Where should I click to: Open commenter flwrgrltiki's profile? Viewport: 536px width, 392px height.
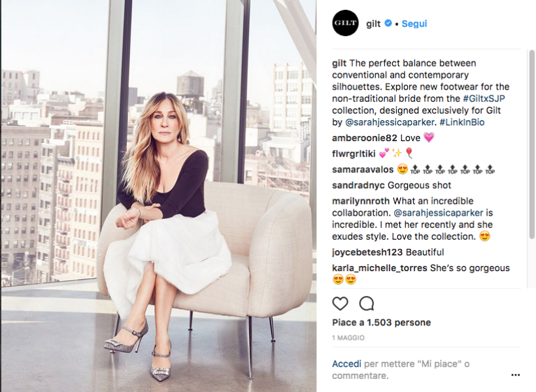coord(354,154)
